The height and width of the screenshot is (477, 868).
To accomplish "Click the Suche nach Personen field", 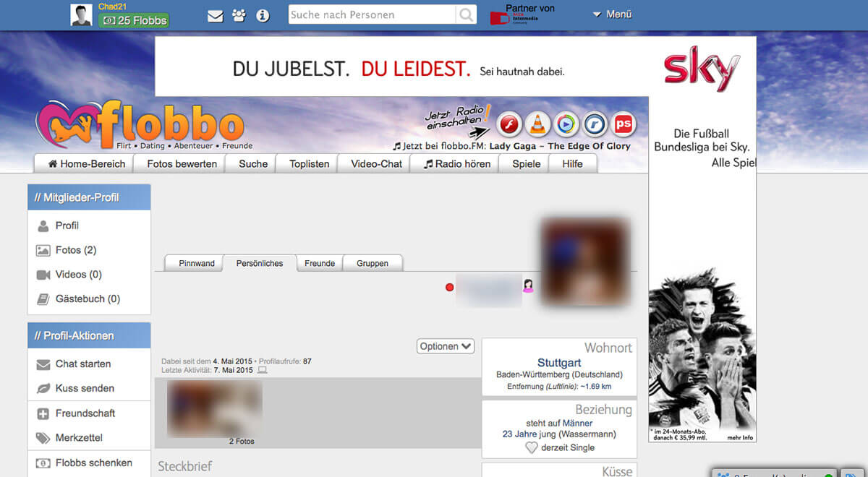I will 372,15.
